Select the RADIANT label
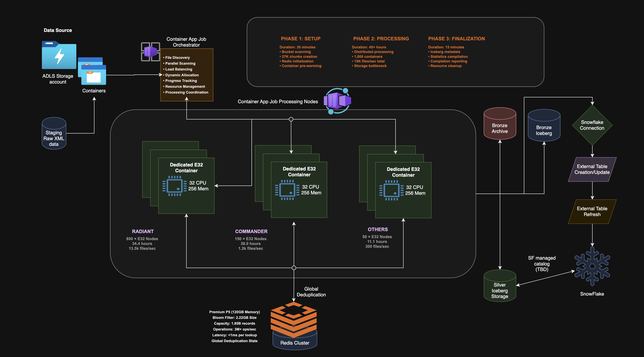 [143, 231]
